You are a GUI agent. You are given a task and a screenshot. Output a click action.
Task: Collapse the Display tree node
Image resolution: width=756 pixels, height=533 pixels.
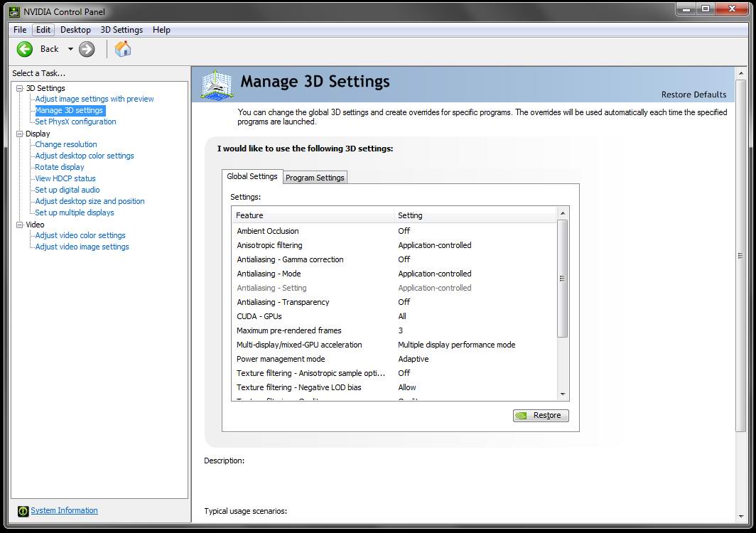[20, 134]
